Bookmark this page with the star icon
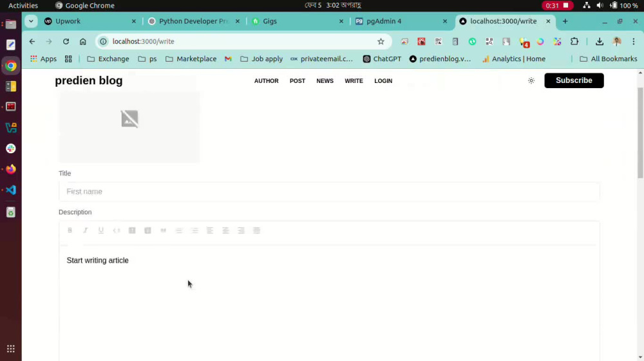Viewport: 644px width, 361px height. (381, 41)
